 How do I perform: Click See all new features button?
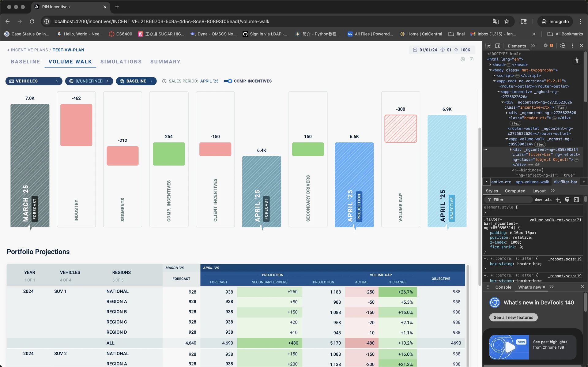pos(513,317)
